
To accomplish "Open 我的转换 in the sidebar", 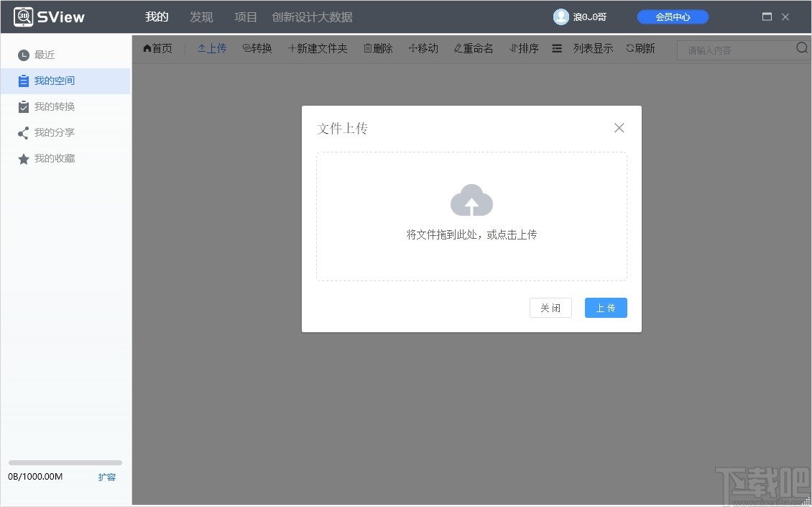I will (x=54, y=106).
